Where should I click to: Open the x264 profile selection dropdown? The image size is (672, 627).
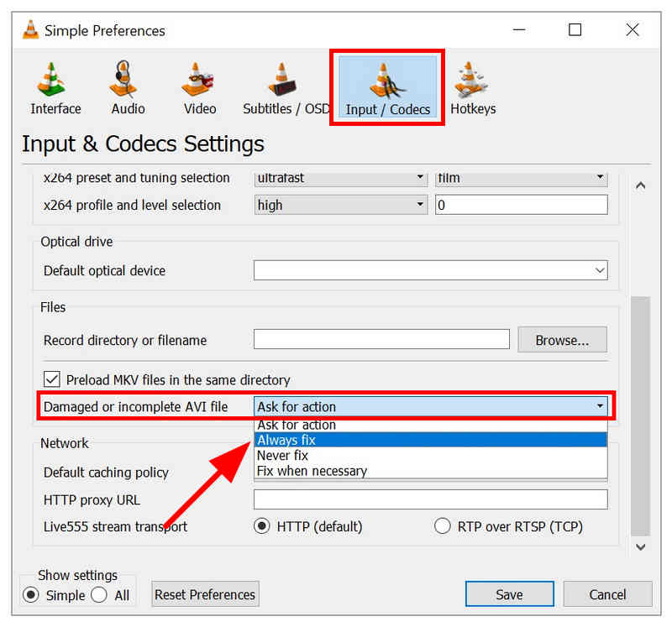[x=418, y=204]
